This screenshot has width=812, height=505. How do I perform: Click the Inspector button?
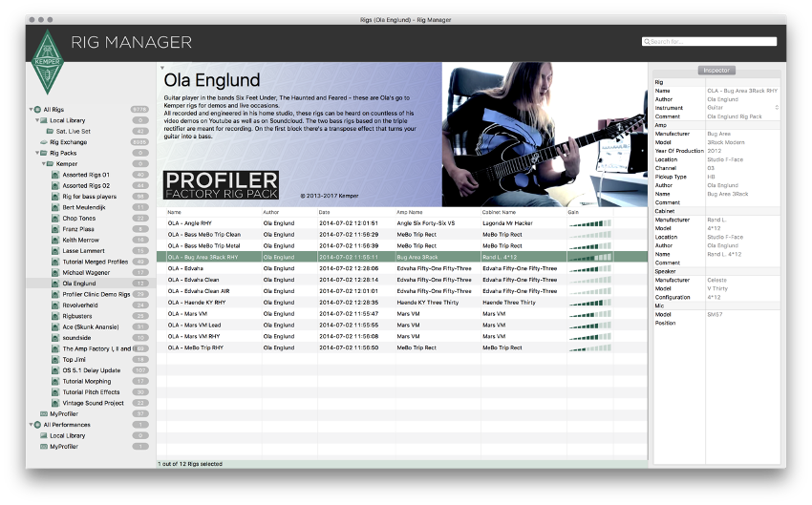pyautogui.click(x=716, y=71)
